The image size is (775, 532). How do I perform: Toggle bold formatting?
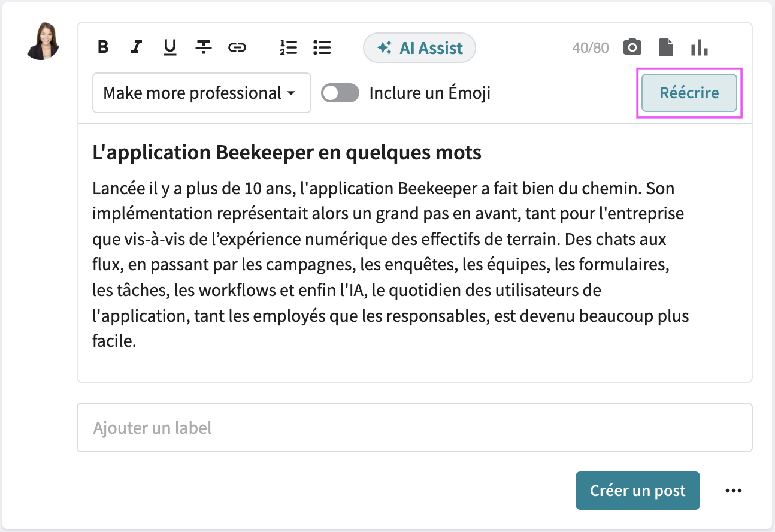[102, 47]
